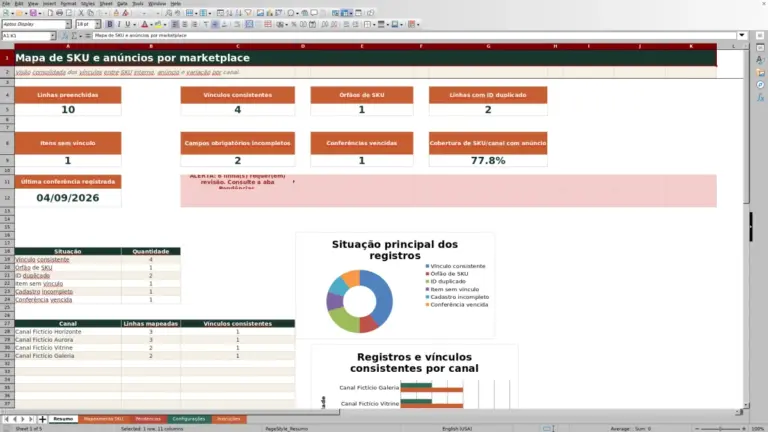768x432 pixels.
Task: Open the Name Box dropdown arrow
Action: point(52,36)
